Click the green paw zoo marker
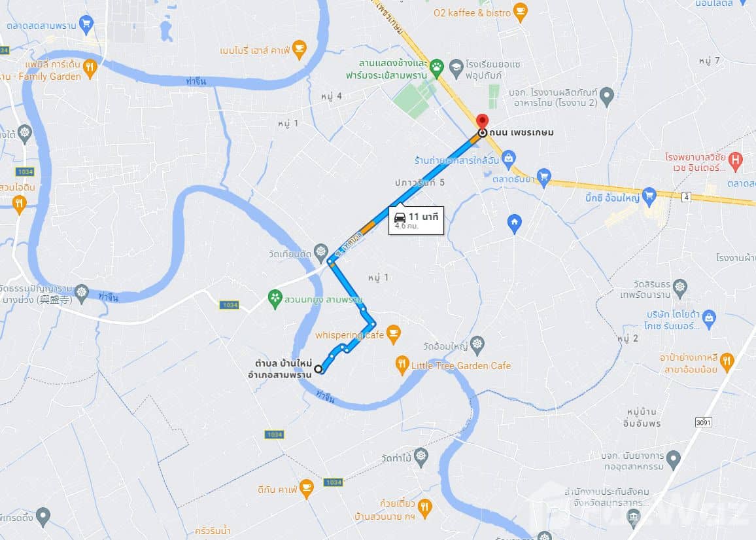Image resolution: width=756 pixels, height=540 pixels. point(437,69)
